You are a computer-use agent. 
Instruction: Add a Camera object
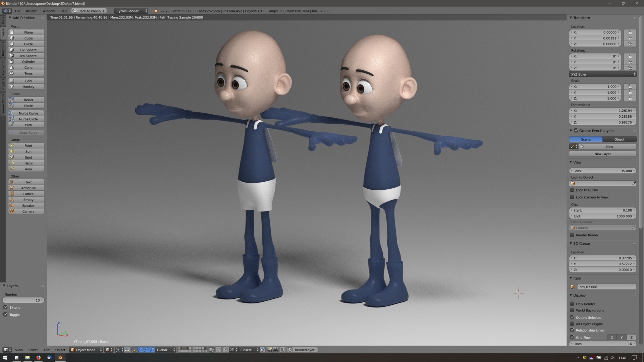pos(26,212)
